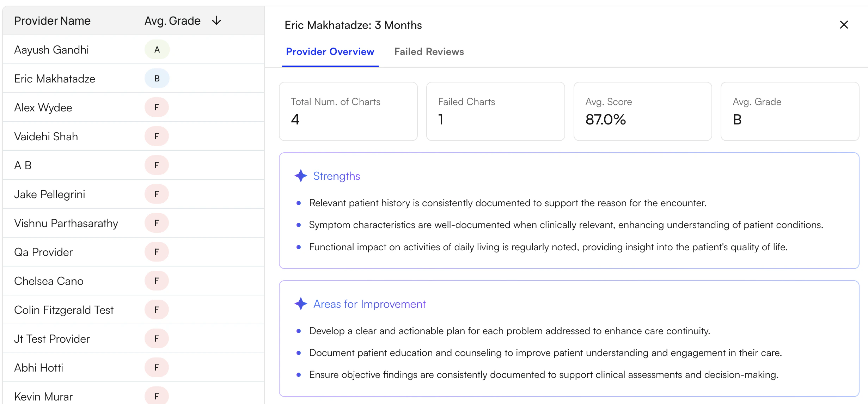Sort providers by the Provider Name column

click(52, 20)
